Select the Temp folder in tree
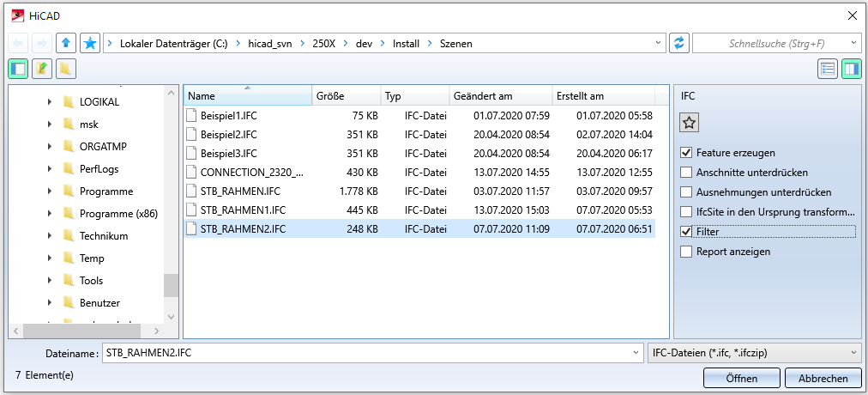 (x=92, y=258)
